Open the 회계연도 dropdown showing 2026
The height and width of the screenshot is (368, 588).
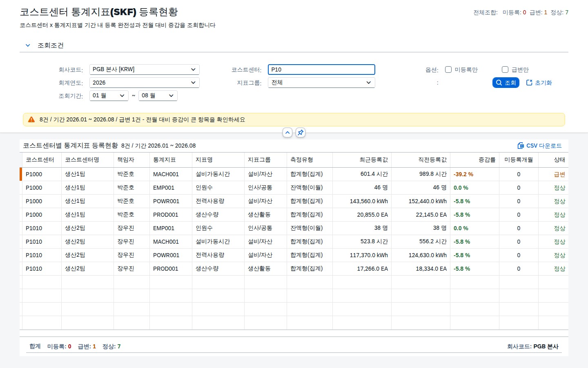click(145, 83)
